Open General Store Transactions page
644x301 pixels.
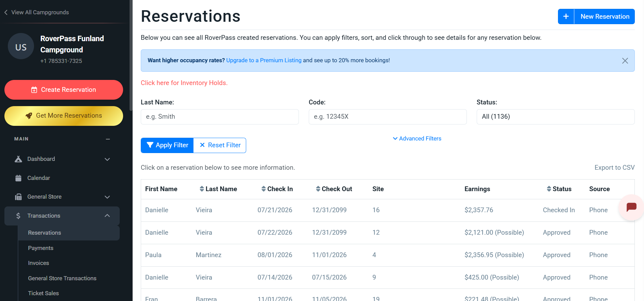coord(62,278)
